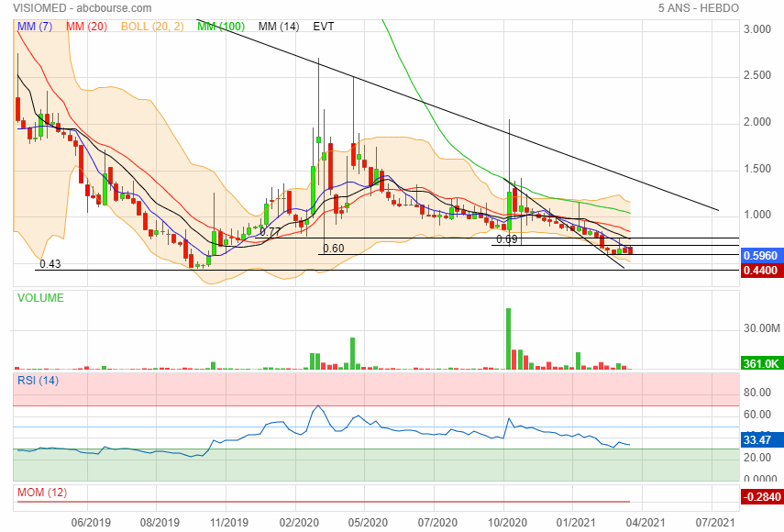The image size is (784, 532).
Task: Click the 08/2019 date axis label
Action: coord(160,523)
